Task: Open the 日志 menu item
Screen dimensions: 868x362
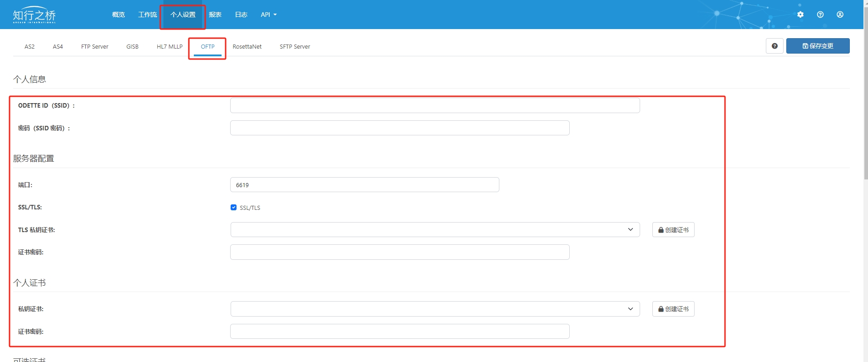Action: point(241,15)
